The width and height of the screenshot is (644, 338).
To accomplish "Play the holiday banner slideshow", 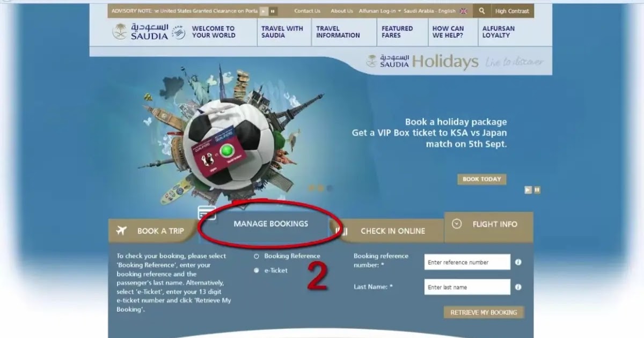I will pyautogui.click(x=528, y=190).
